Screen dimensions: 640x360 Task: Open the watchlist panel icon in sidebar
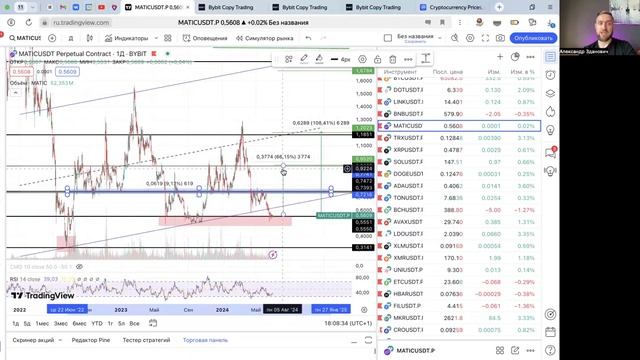click(550, 57)
